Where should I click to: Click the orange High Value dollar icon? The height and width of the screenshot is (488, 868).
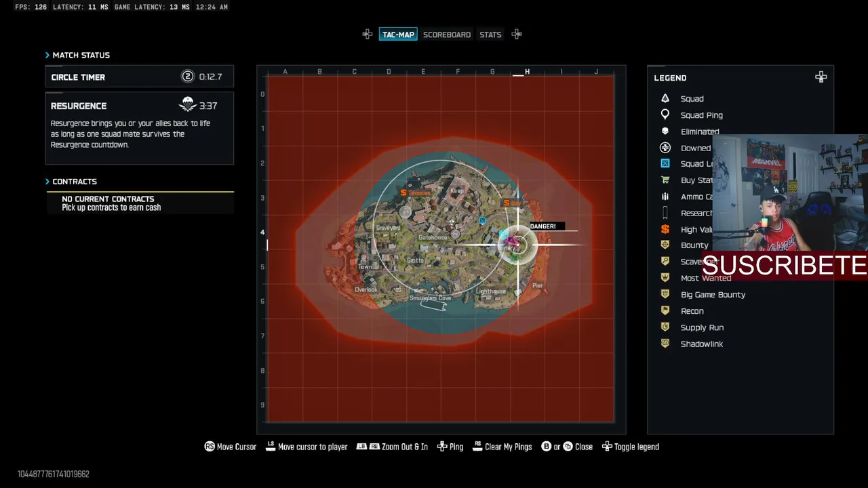pos(665,229)
